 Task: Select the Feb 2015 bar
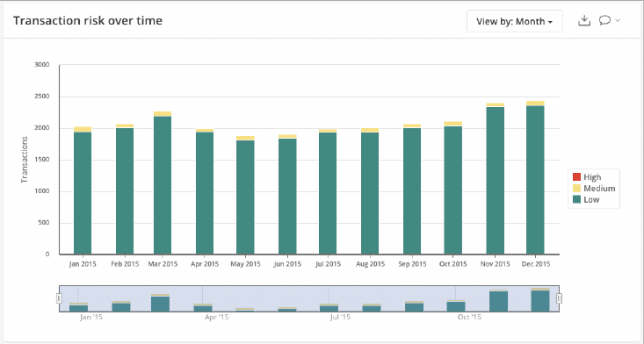125,189
